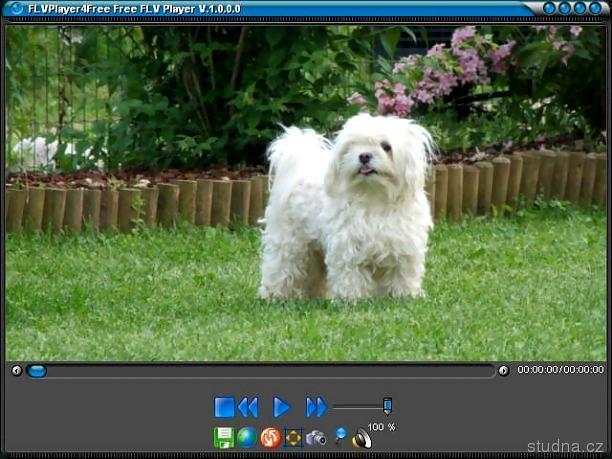Click the seek bar position thumb
This screenshot has height=459, width=612.
(37, 371)
